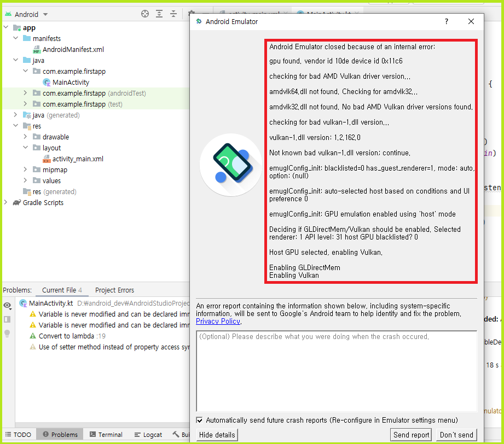The width and height of the screenshot is (504, 444).
Task: Select MainActivity in the project tree
Action: point(71,82)
